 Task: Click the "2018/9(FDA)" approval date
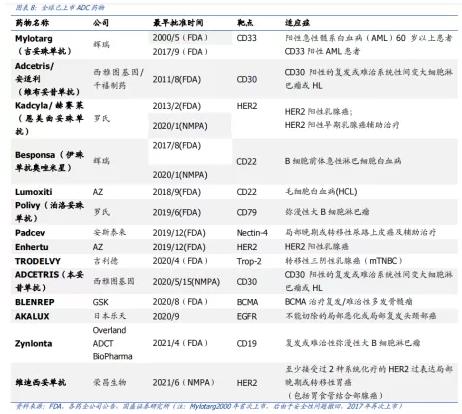point(177,192)
